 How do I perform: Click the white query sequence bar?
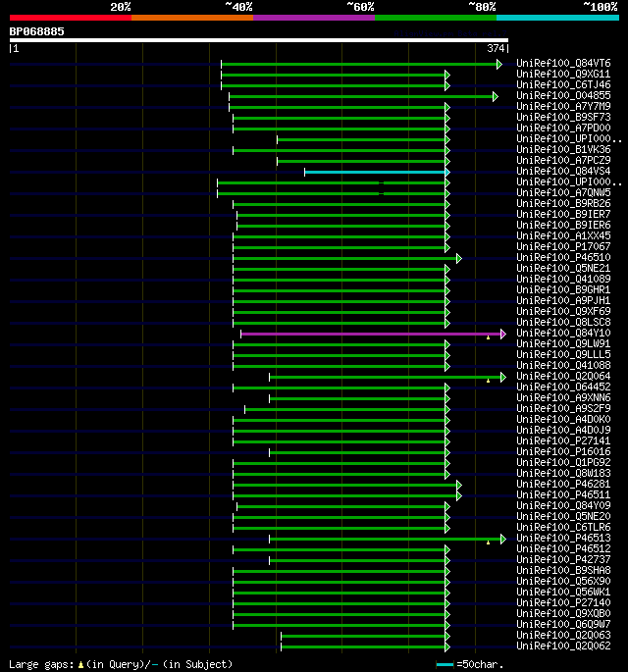pyautogui.click(x=259, y=40)
